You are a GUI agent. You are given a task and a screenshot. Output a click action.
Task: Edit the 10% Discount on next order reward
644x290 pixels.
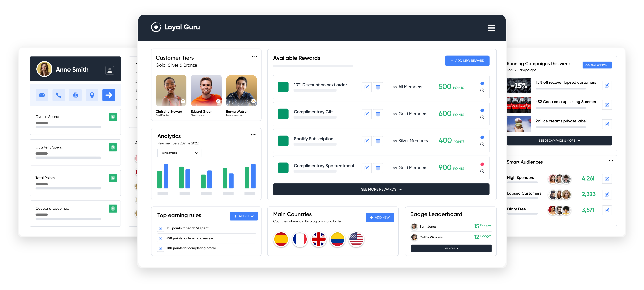pos(367,87)
